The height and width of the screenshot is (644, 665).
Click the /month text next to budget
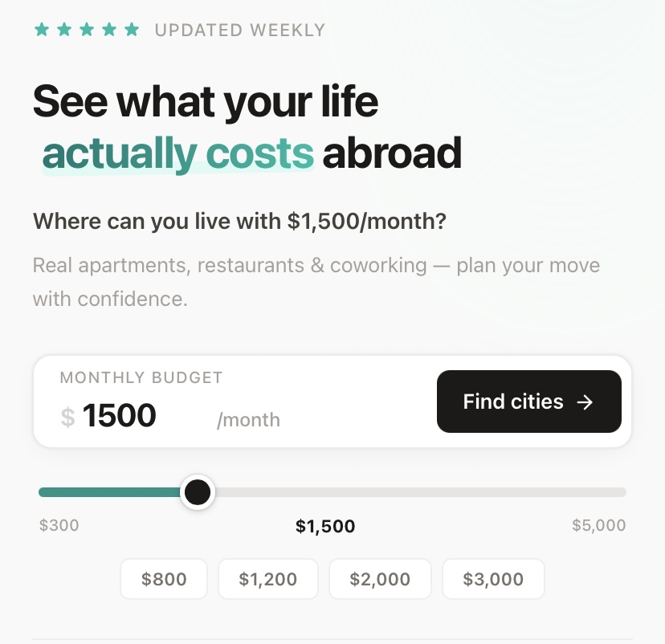click(248, 420)
